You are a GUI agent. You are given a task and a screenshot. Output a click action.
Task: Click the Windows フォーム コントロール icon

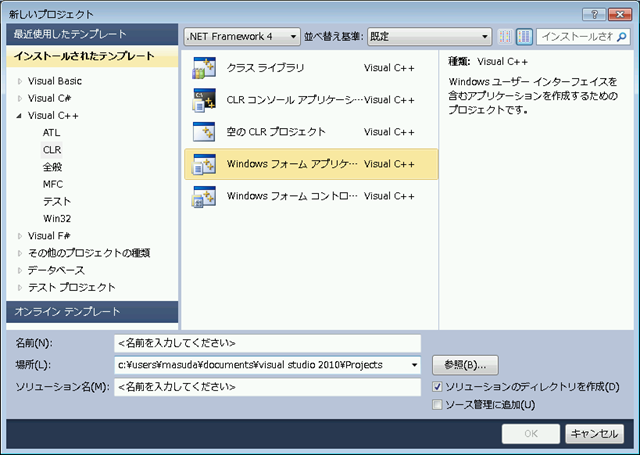point(204,196)
